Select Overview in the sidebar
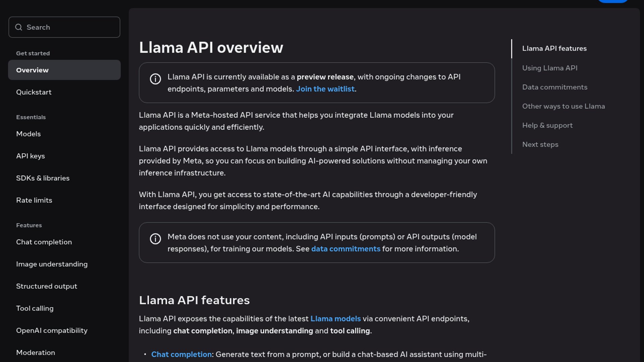The height and width of the screenshot is (362, 644). [33, 70]
